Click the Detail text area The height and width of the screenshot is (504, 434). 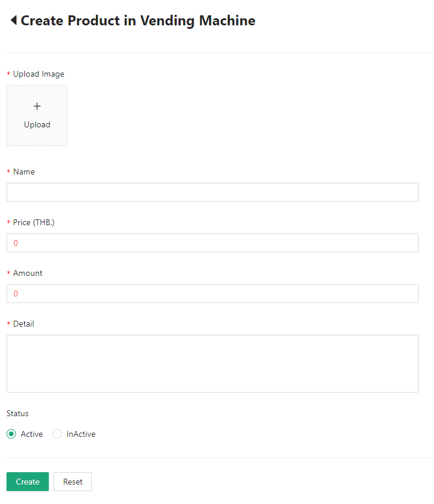pyautogui.click(x=212, y=363)
